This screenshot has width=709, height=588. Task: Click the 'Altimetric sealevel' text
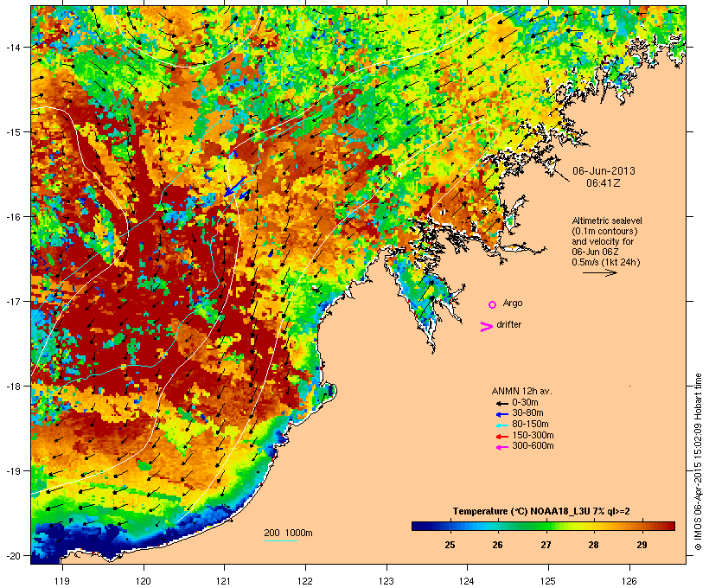click(607, 220)
